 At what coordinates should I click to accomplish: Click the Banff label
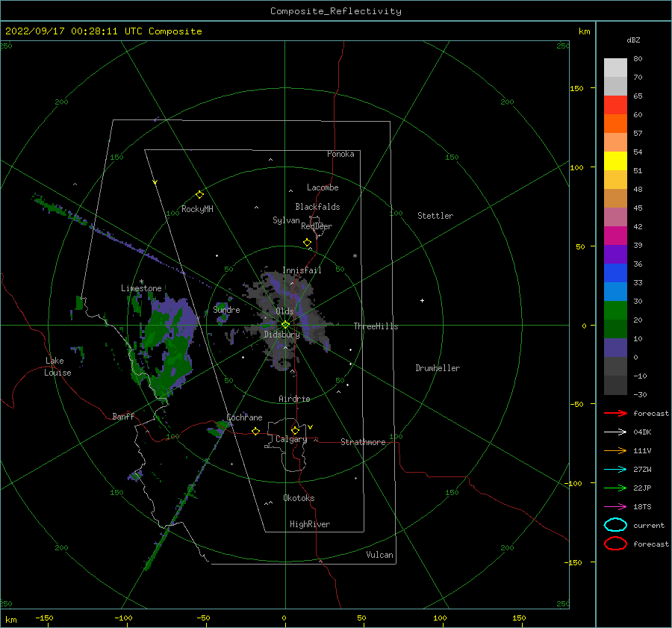pos(123,416)
